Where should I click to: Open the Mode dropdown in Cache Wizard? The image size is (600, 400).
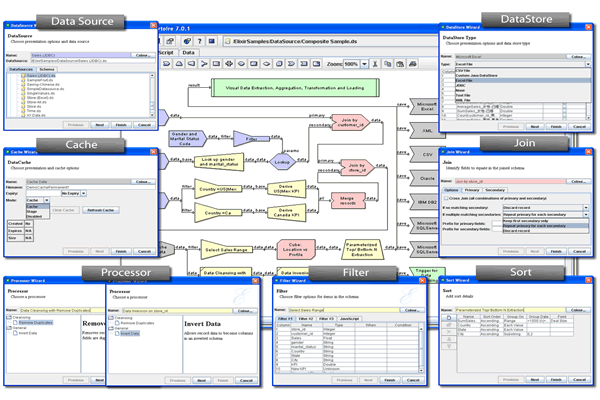(x=47, y=200)
